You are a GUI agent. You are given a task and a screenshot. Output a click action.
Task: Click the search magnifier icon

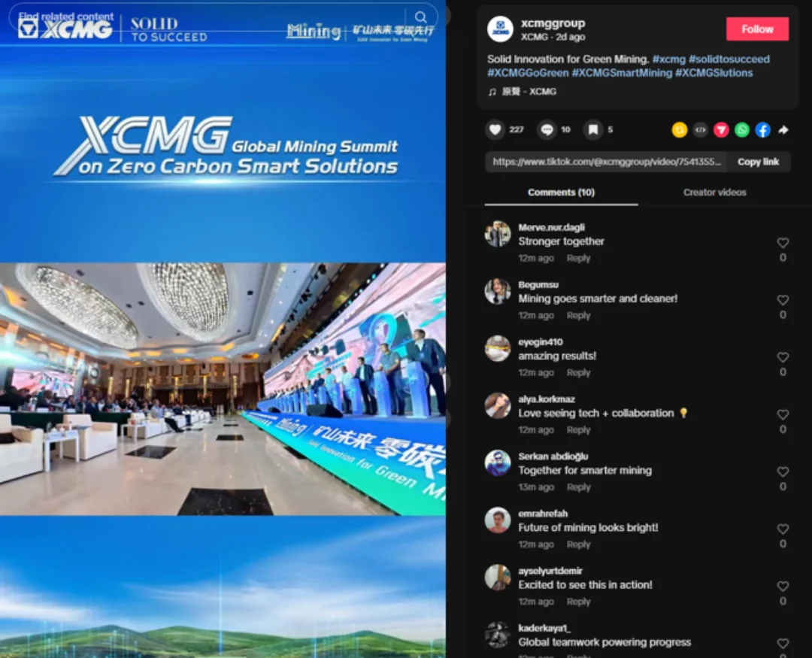421,17
